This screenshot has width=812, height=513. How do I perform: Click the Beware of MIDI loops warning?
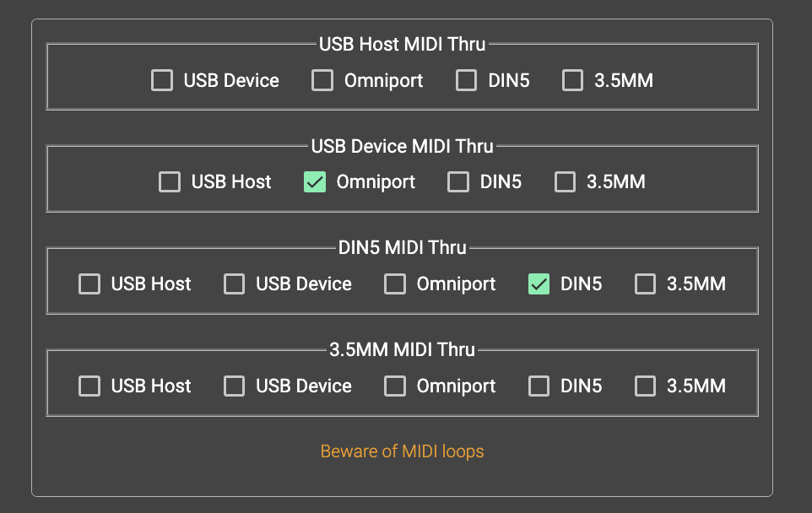tap(403, 451)
